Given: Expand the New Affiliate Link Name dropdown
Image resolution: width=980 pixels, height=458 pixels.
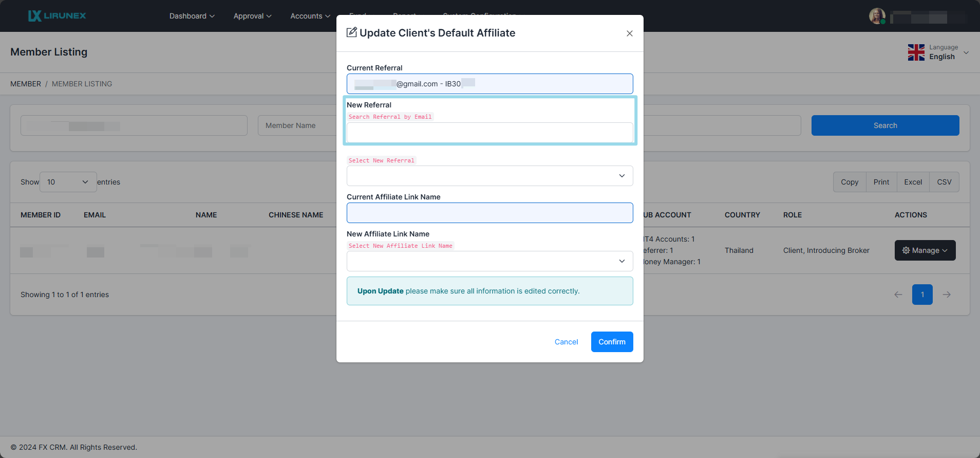Looking at the screenshot, I should (x=489, y=261).
